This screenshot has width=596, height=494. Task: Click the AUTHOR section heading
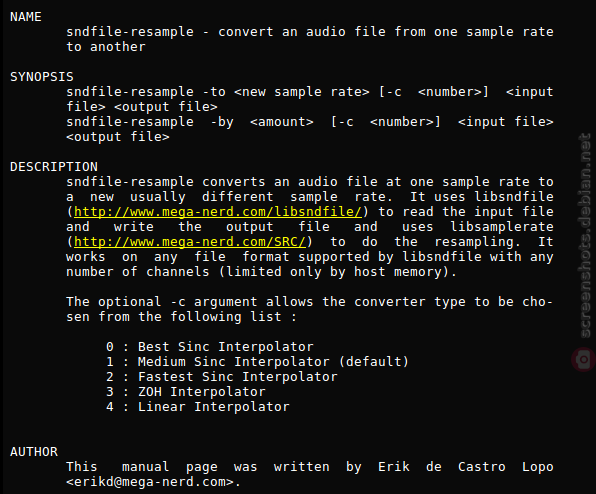coord(34,452)
